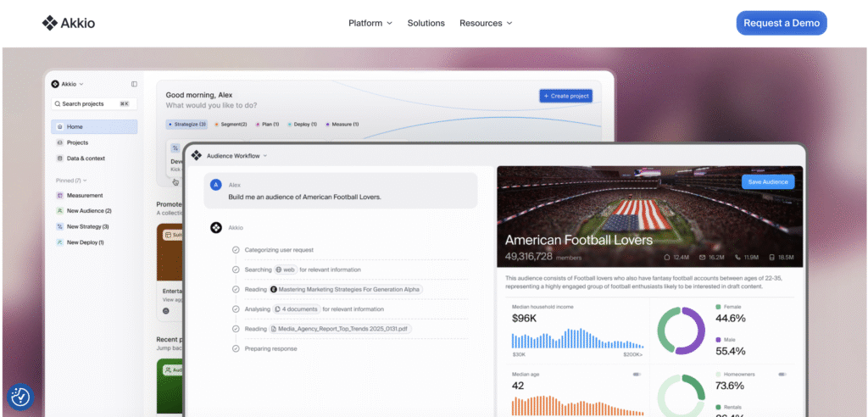Click the 'Good morning, Alex' greeting
This screenshot has height=417, width=868.
click(199, 95)
